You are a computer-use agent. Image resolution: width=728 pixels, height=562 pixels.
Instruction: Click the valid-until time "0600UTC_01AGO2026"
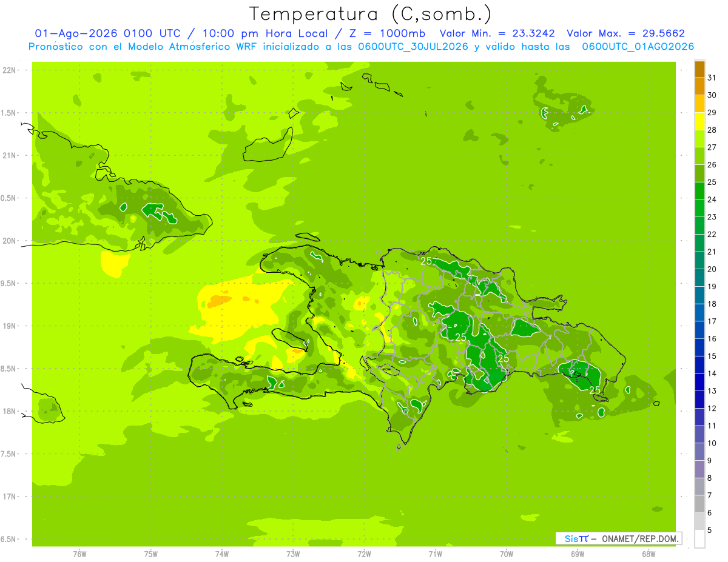638,47
